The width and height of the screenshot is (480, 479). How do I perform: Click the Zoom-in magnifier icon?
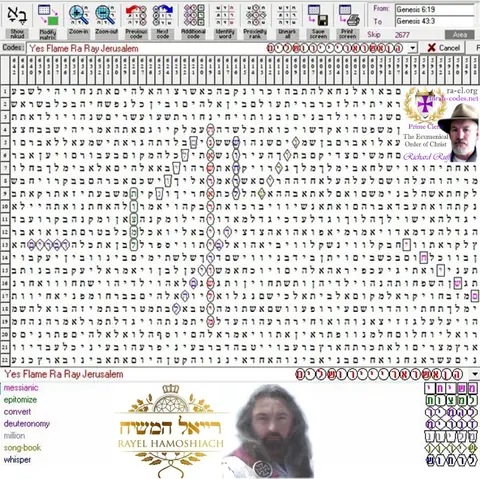[x=79, y=15]
